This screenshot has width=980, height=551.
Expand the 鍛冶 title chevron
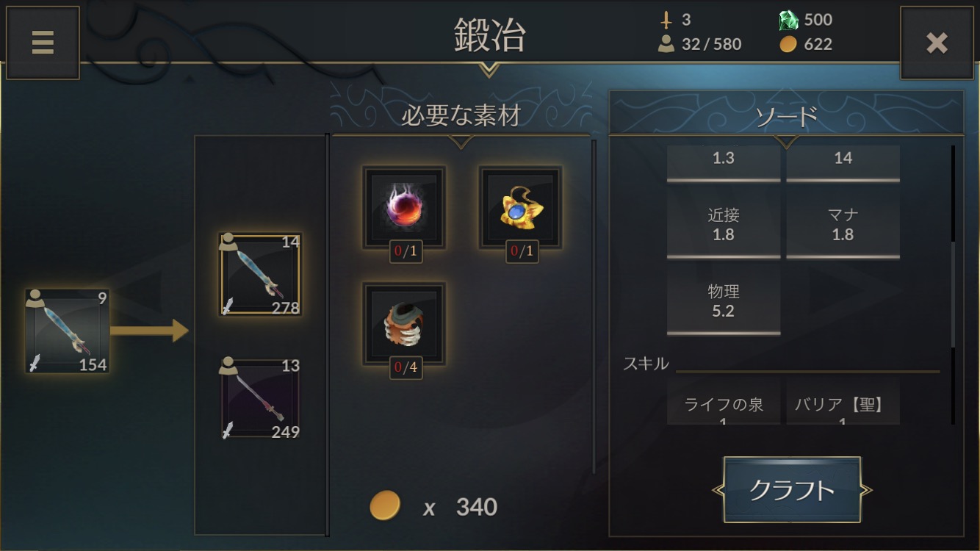coord(489,70)
